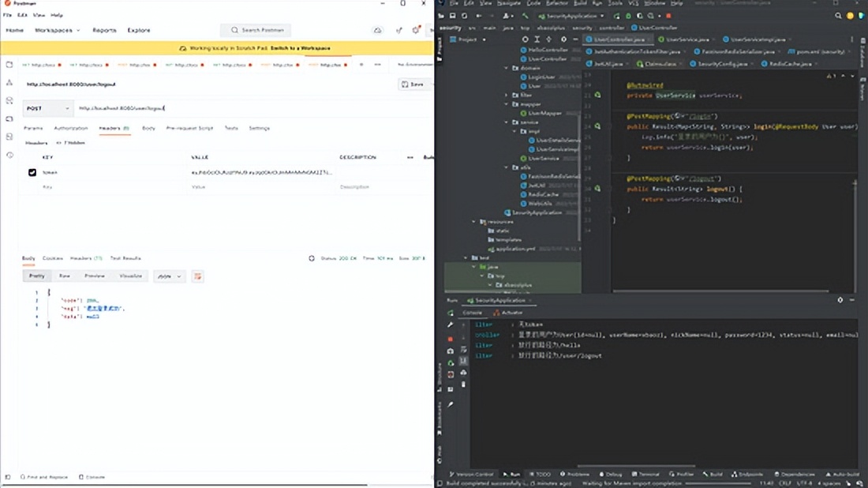Open the Postman Console in footer

click(92, 477)
